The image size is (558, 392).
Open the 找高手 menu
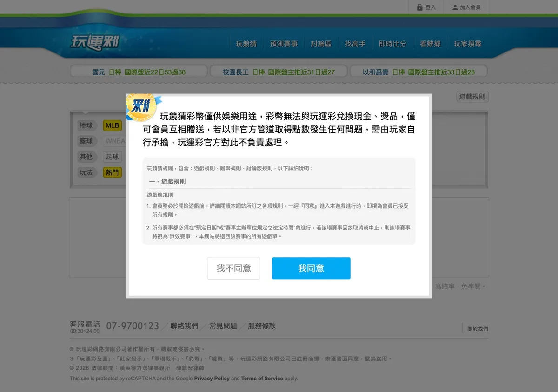coord(355,44)
